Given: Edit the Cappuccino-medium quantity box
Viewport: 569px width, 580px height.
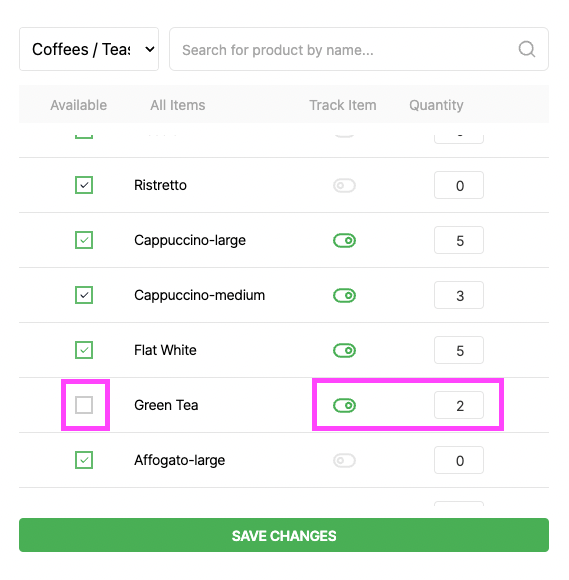Looking at the screenshot, I should (x=459, y=295).
